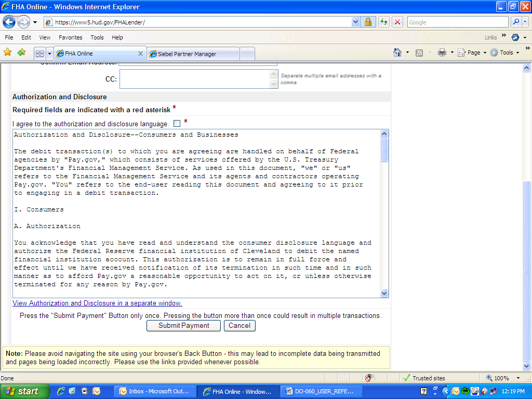Click the Google search box
This screenshot has width=532, height=399.
457,22
